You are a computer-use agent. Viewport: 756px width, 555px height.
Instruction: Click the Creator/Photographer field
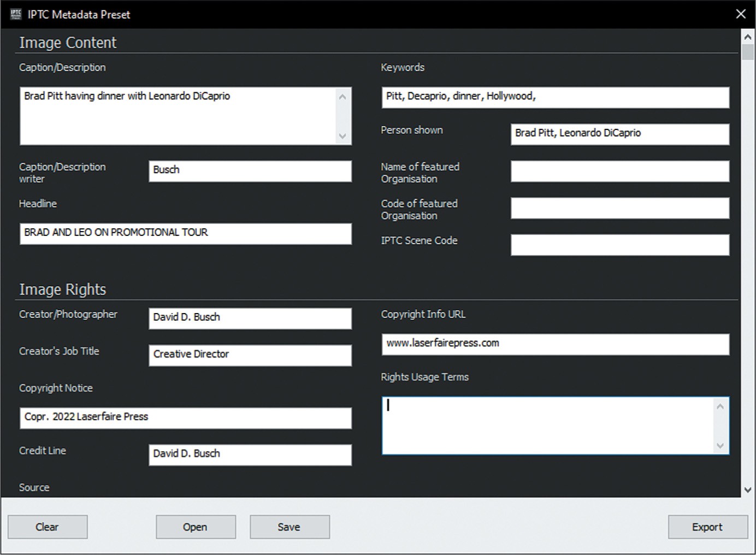[x=250, y=318]
